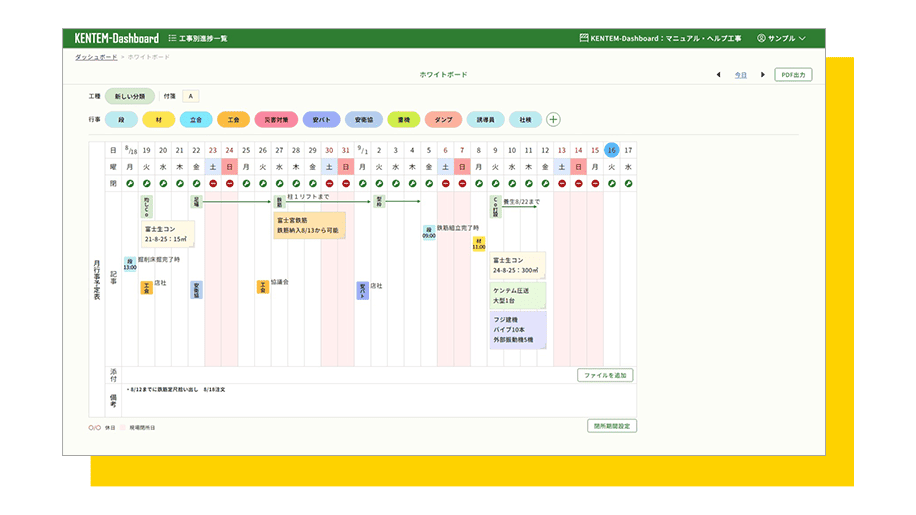Open 閉所期間設定 button
This screenshot has height=515, width=916.
tap(612, 426)
